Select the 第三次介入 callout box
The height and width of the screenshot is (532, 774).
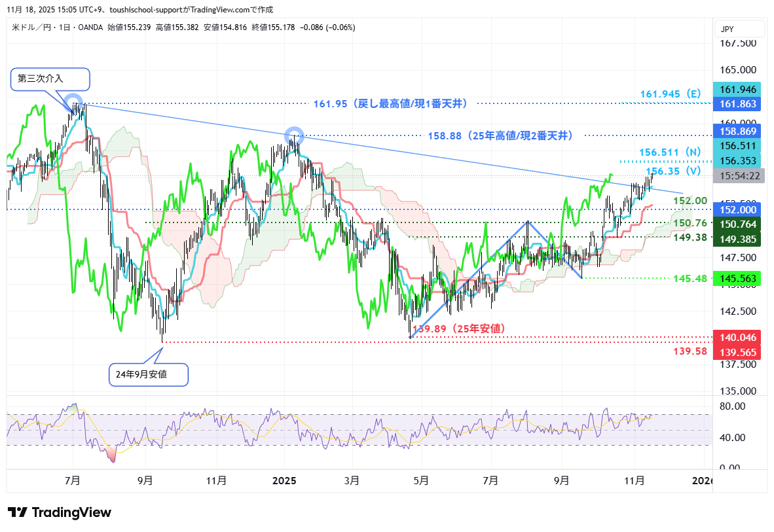(50, 79)
